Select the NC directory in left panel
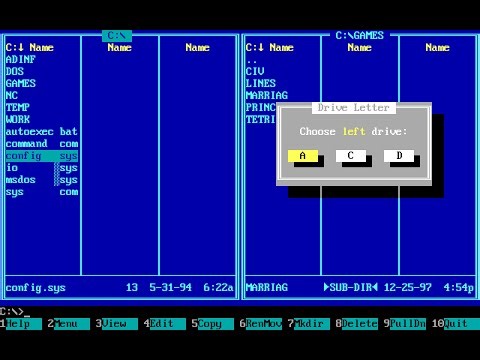The height and width of the screenshot is (360, 480). tap(12, 95)
